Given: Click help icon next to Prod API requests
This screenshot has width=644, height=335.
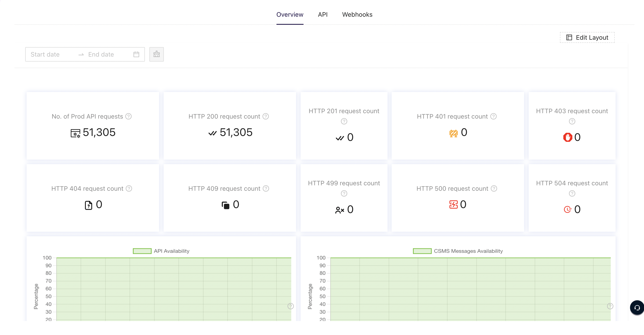Looking at the screenshot, I should click(x=128, y=116).
